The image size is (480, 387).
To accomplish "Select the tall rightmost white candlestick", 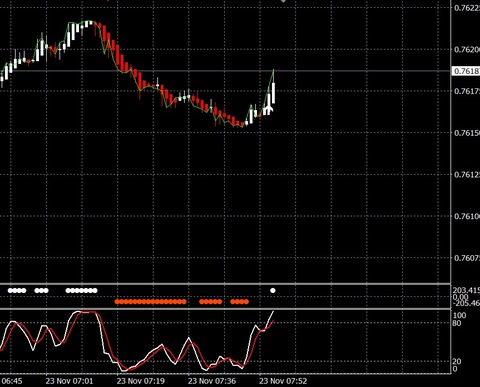I will (273, 93).
